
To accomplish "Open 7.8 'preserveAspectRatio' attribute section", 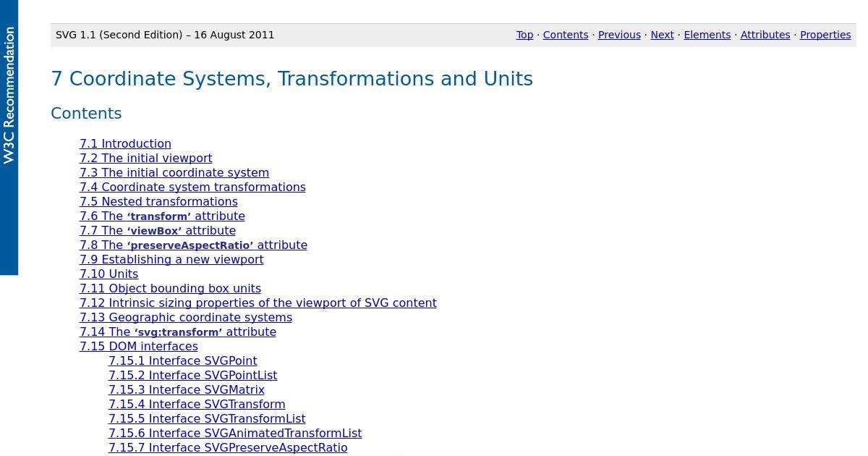I will pos(193,245).
